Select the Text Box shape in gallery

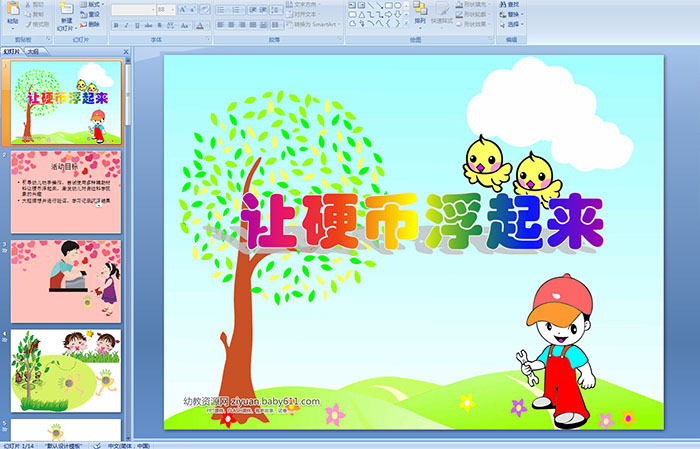point(352,5)
